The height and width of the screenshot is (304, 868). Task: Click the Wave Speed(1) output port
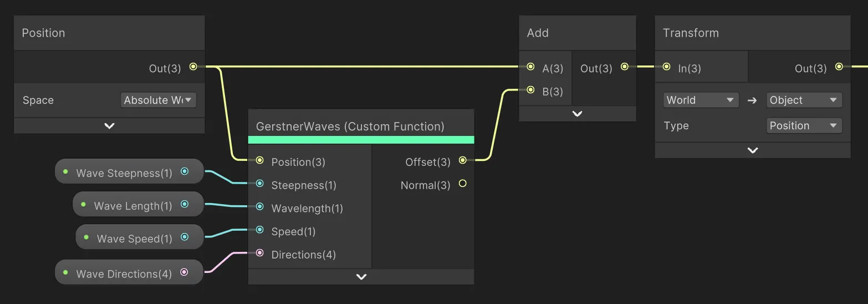185,237
